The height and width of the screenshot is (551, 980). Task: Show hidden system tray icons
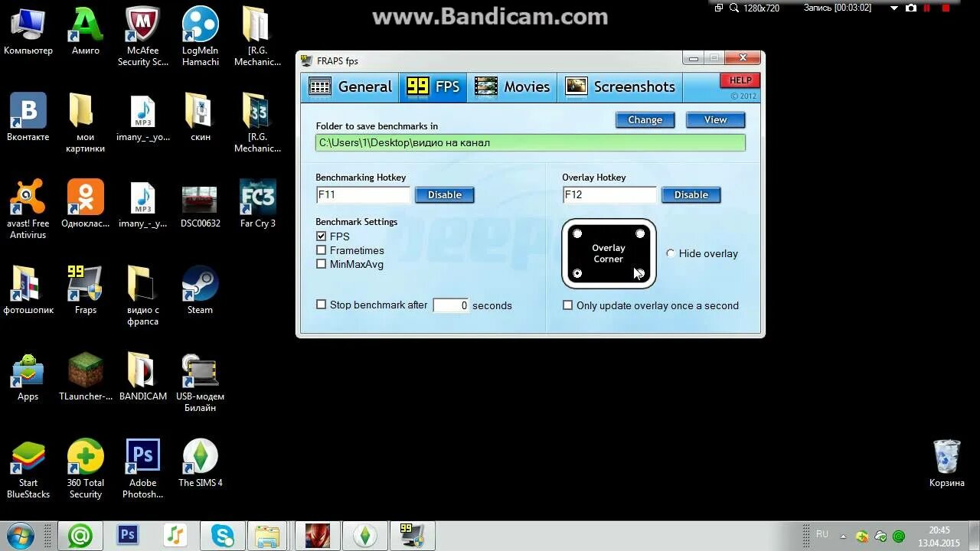[844, 536]
